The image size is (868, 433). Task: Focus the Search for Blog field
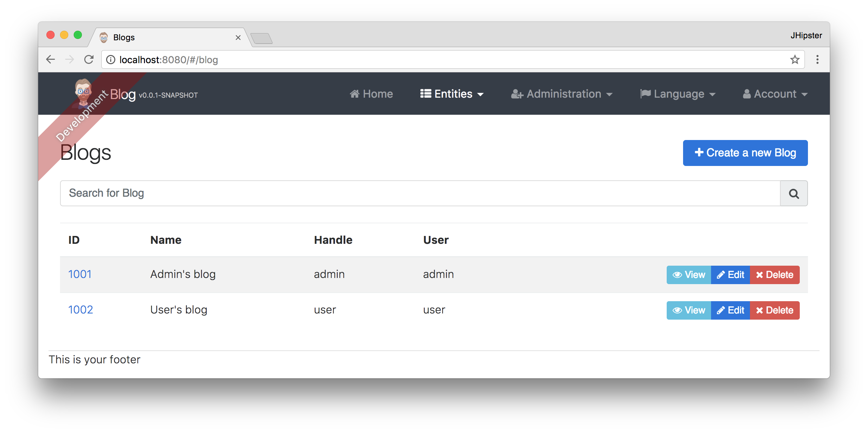tap(420, 193)
